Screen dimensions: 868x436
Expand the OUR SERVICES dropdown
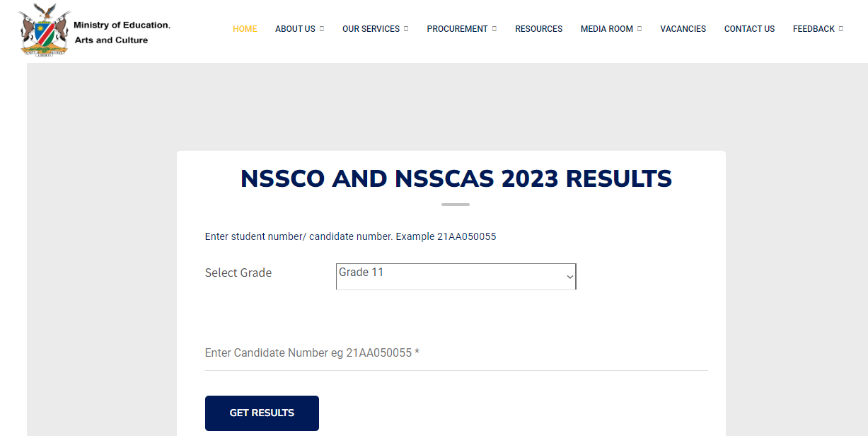[x=370, y=29]
